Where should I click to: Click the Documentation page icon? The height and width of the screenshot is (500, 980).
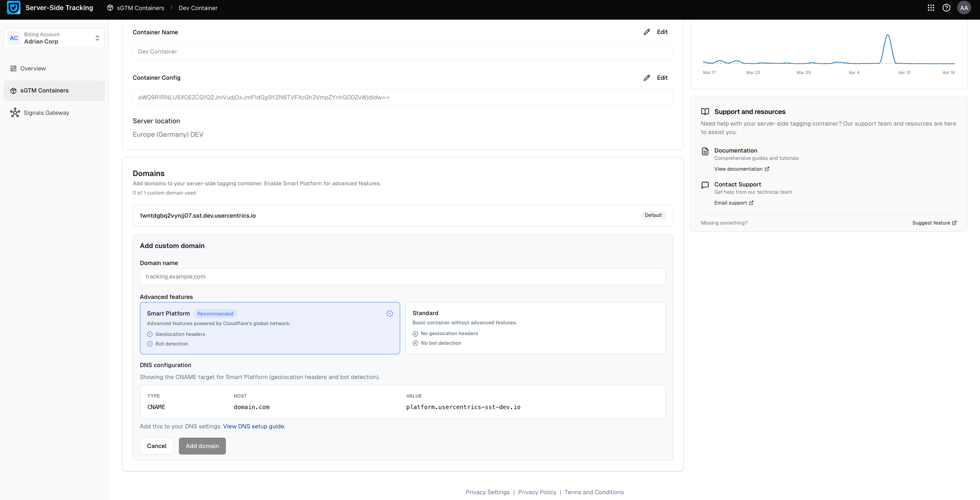click(x=705, y=151)
